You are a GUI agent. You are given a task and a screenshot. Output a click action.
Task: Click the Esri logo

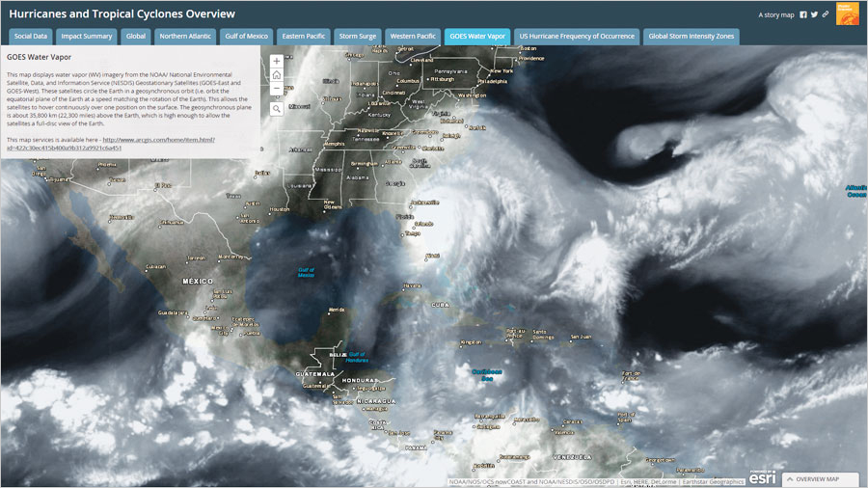762,476
